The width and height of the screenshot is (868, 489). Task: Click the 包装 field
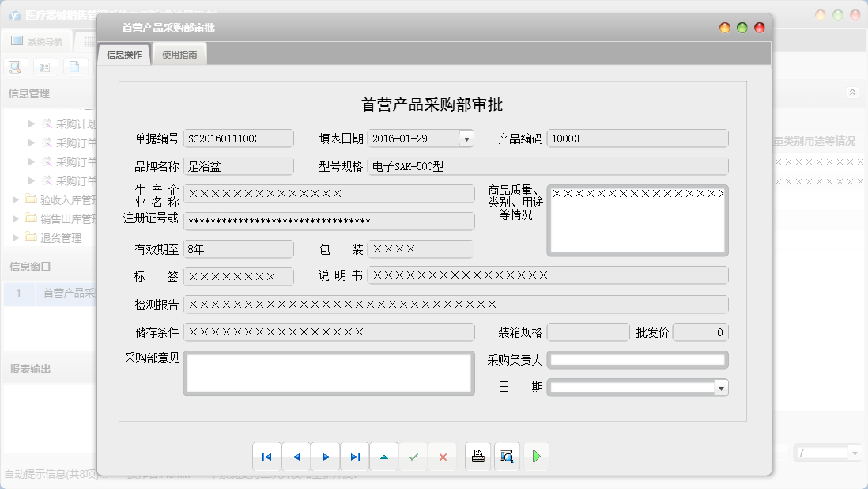point(421,249)
